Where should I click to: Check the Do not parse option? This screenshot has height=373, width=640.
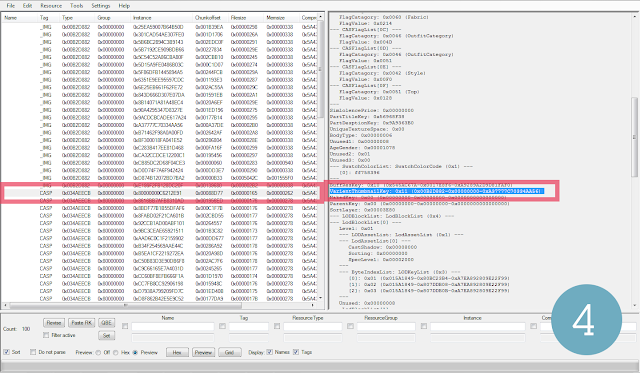(33, 352)
